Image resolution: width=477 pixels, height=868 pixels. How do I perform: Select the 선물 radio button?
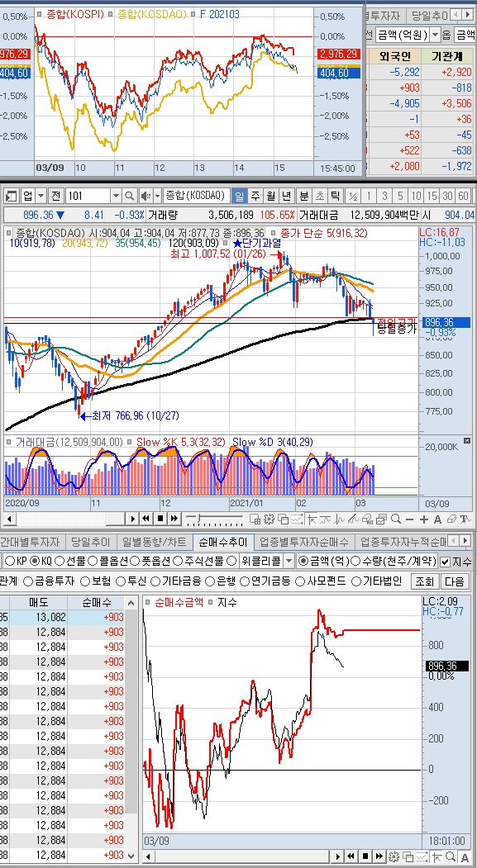[60, 561]
